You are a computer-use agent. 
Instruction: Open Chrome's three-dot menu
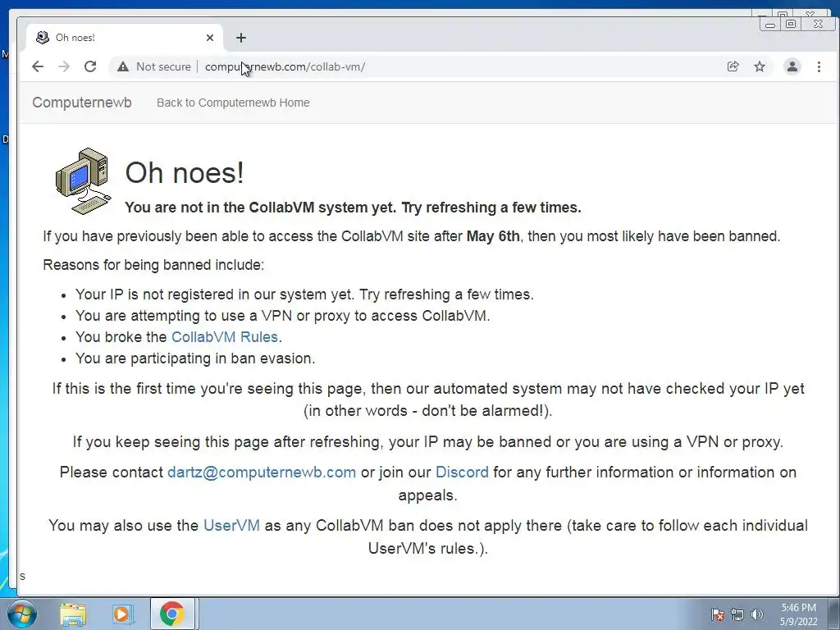pyautogui.click(x=819, y=66)
